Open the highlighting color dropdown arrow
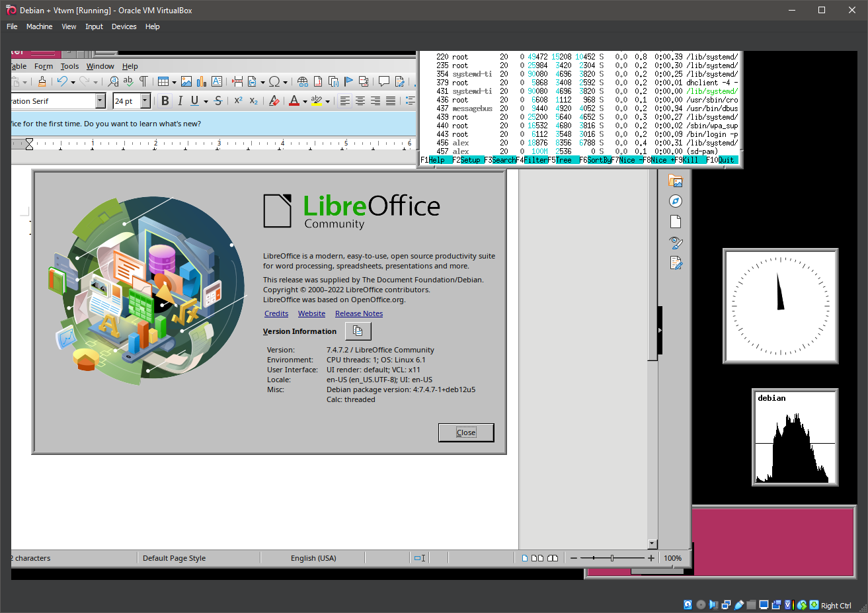This screenshot has height=613, width=868. point(327,101)
